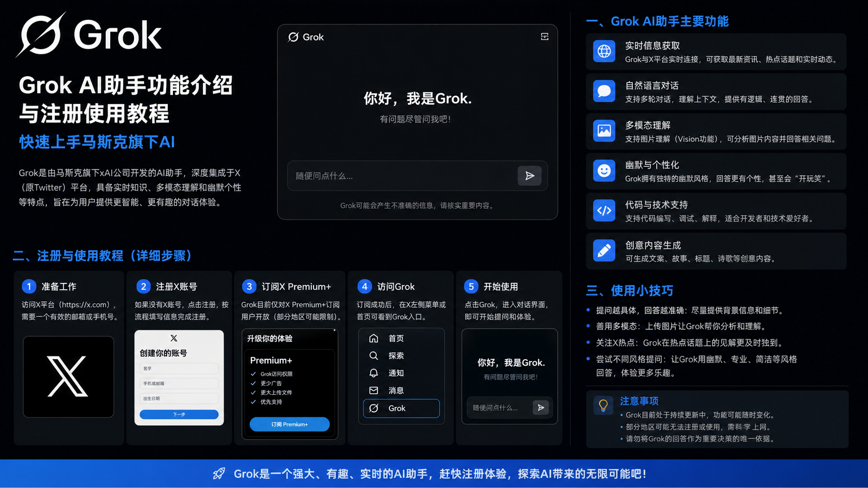Click the heading '一、Grok AI助手主要功能'

click(657, 21)
